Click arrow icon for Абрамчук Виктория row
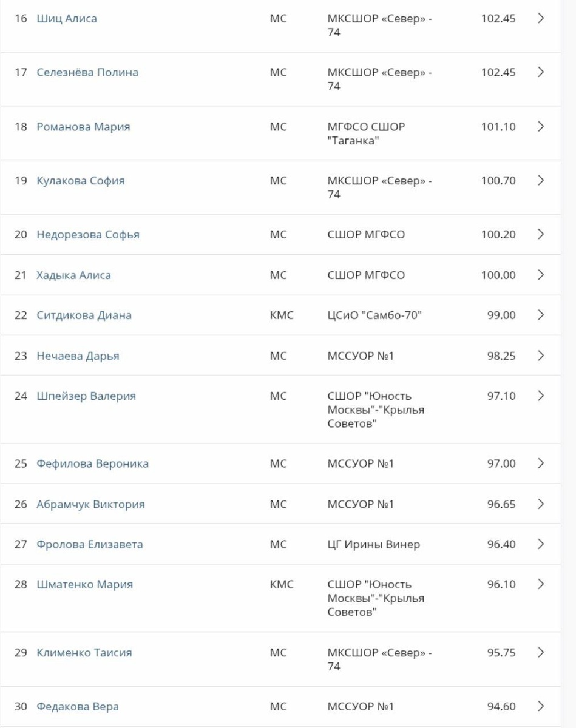 tap(541, 504)
